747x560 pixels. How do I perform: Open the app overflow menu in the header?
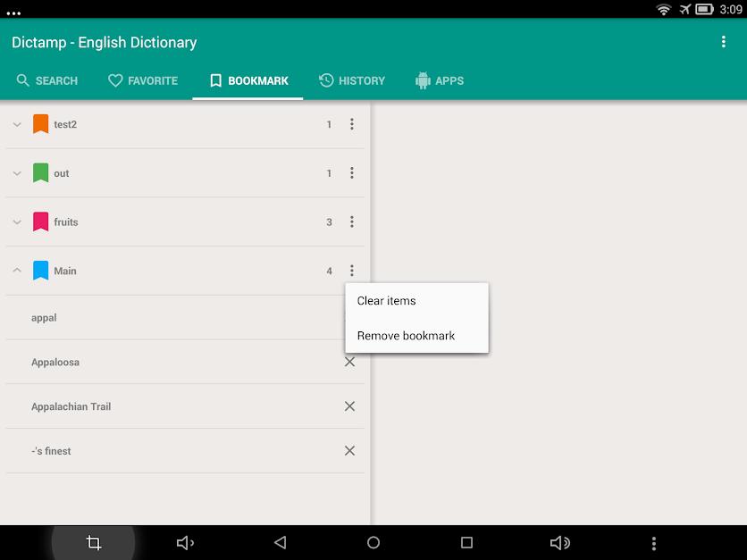click(723, 42)
